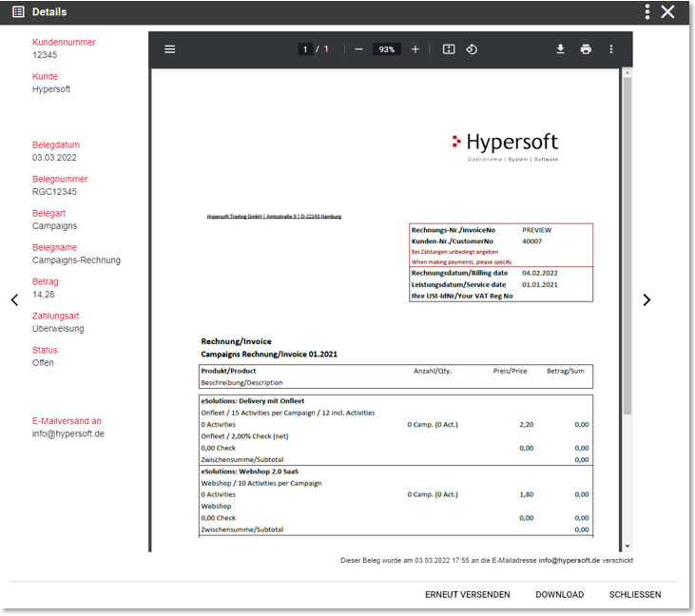Rotate the PDF counterclockwise
This screenshot has height=616, width=695.
click(472, 49)
